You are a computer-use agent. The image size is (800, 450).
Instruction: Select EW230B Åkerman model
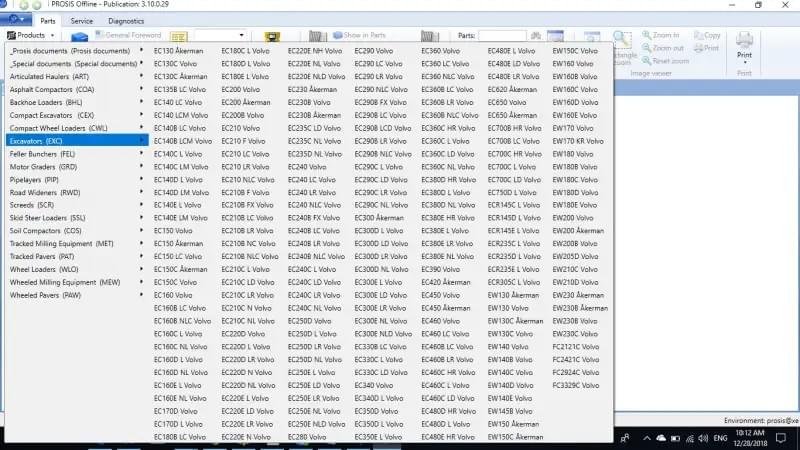580,308
